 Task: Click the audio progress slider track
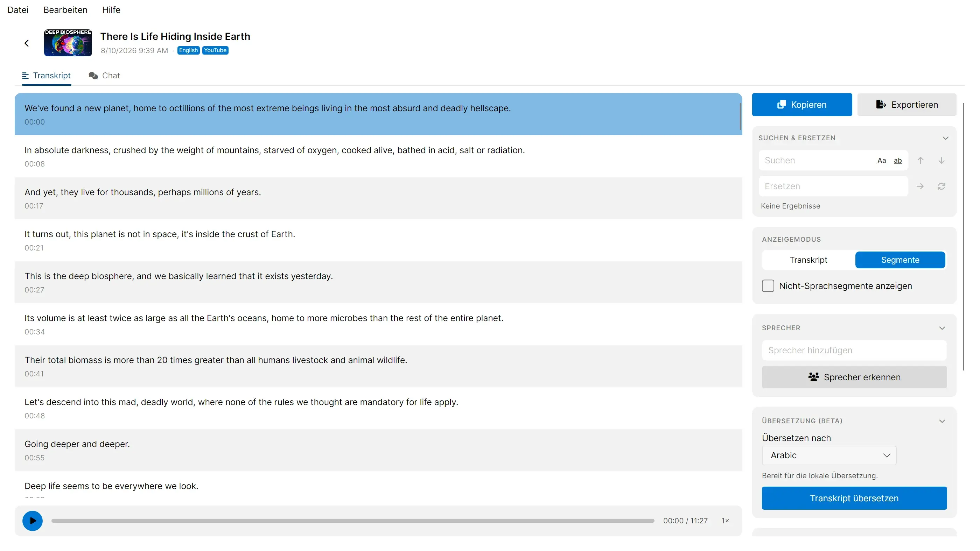pos(353,521)
